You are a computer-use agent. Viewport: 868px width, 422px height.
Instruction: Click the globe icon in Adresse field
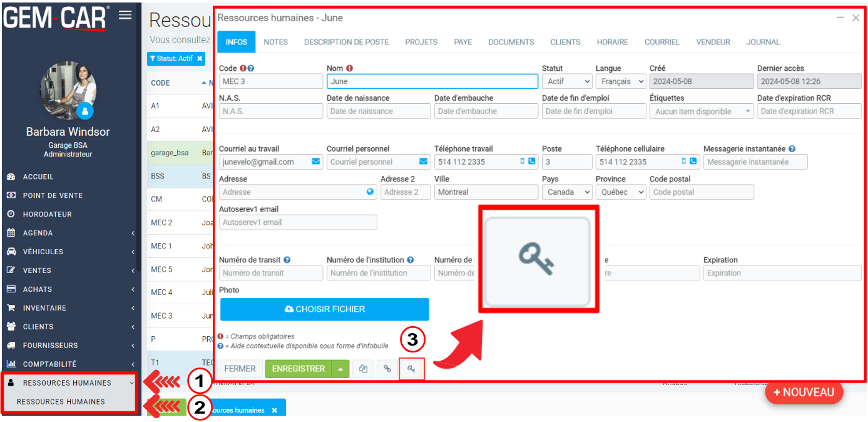370,192
